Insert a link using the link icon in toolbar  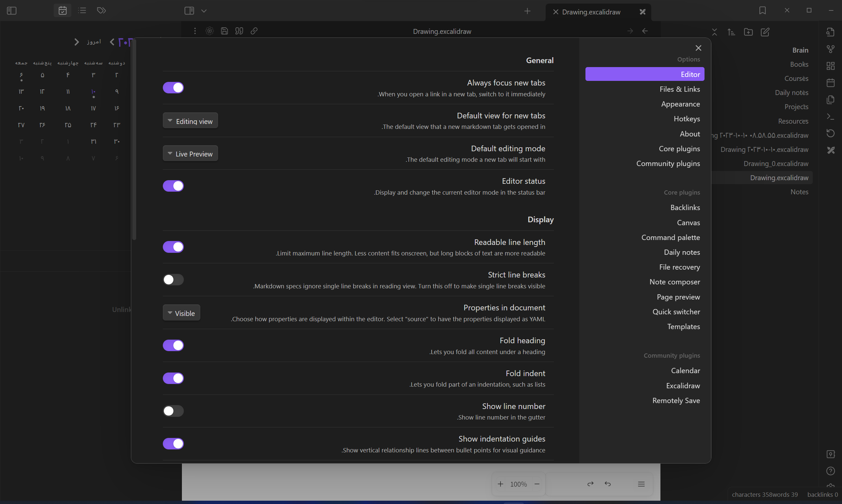[254, 31]
